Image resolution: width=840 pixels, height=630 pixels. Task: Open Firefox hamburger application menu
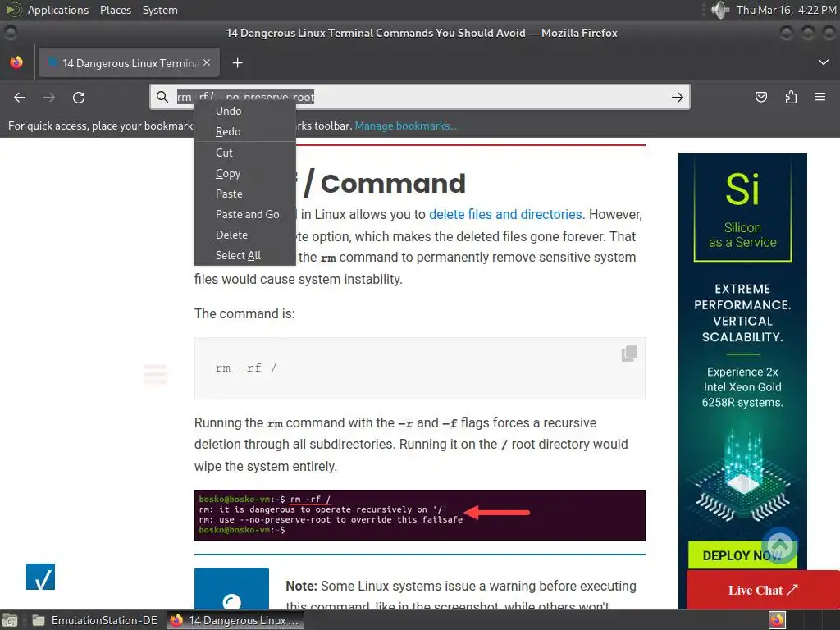tap(820, 97)
